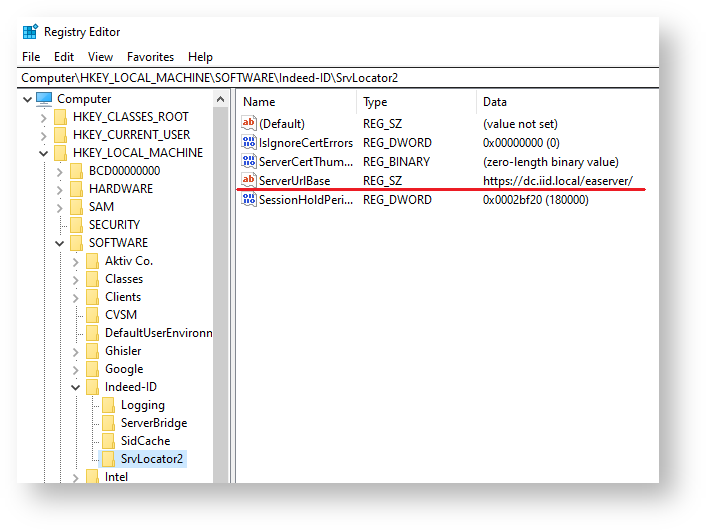Click the ServerUrlBase string value icon

click(x=249, y=181)
